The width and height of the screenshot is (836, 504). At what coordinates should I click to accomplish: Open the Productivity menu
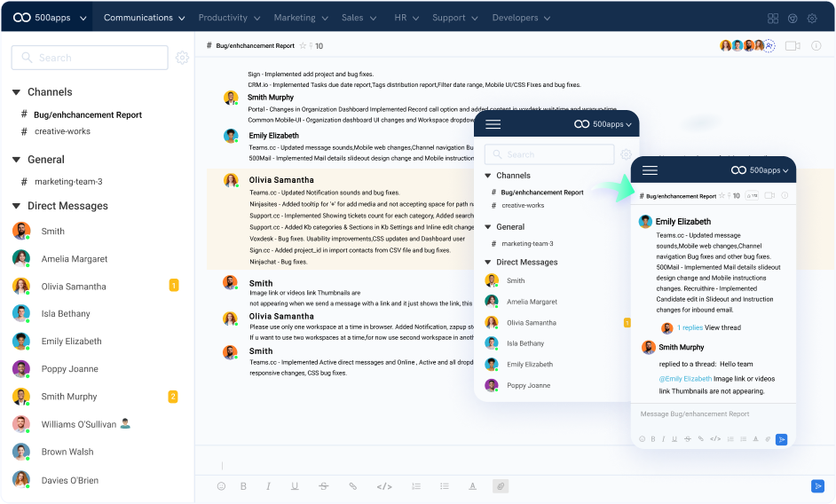229,18
